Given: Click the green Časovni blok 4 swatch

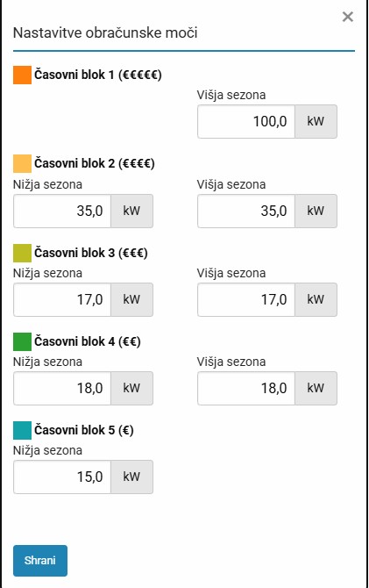Looking at the screenshot, I should [x=22, y=341].
